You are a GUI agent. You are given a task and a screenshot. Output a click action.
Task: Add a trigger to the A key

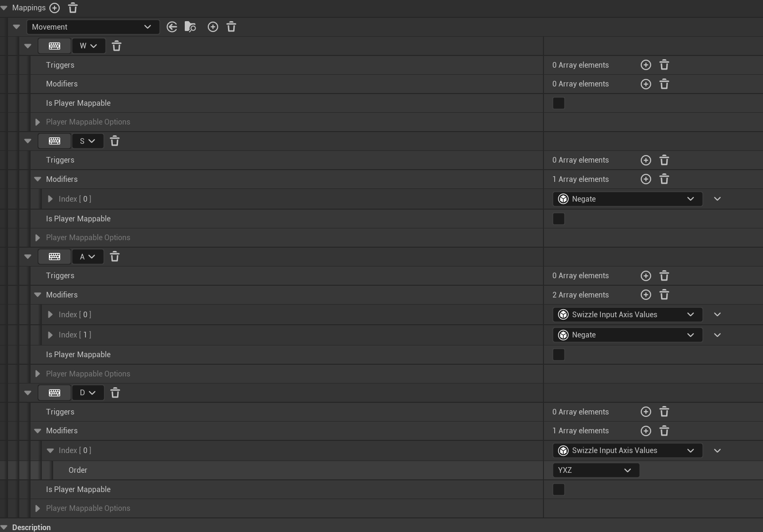tap(646, 276)
